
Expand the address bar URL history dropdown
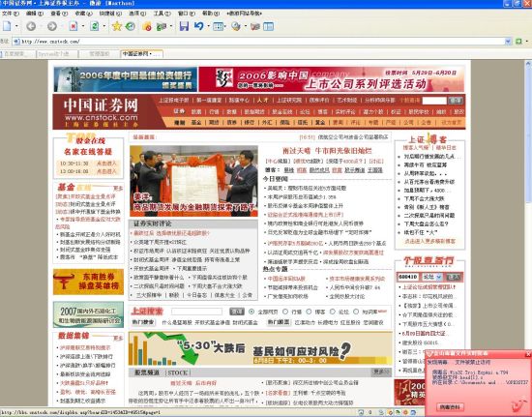pos(508,42)
